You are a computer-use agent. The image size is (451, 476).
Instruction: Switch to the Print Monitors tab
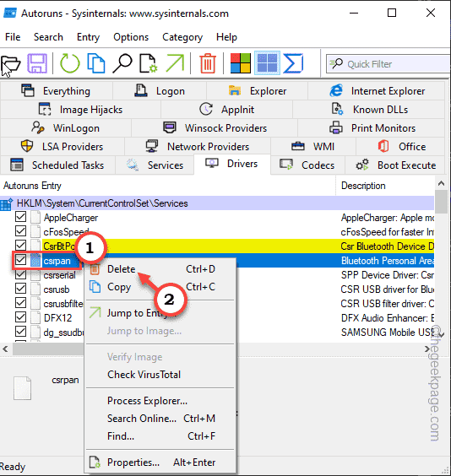coord(372,128)
